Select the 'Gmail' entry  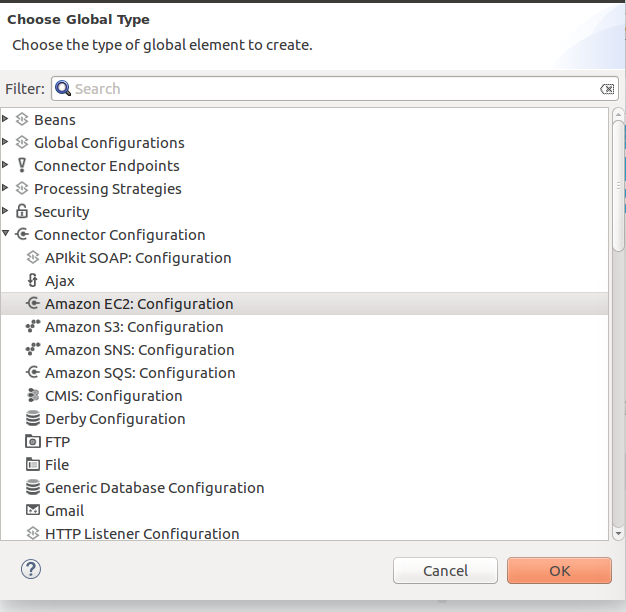point(304,511)
